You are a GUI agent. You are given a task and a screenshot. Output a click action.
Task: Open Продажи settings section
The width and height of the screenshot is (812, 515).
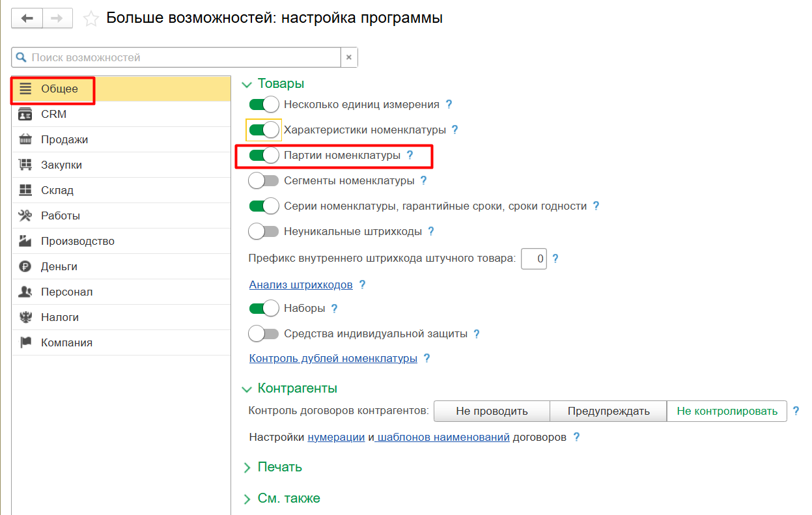click(x=121, y=139)
